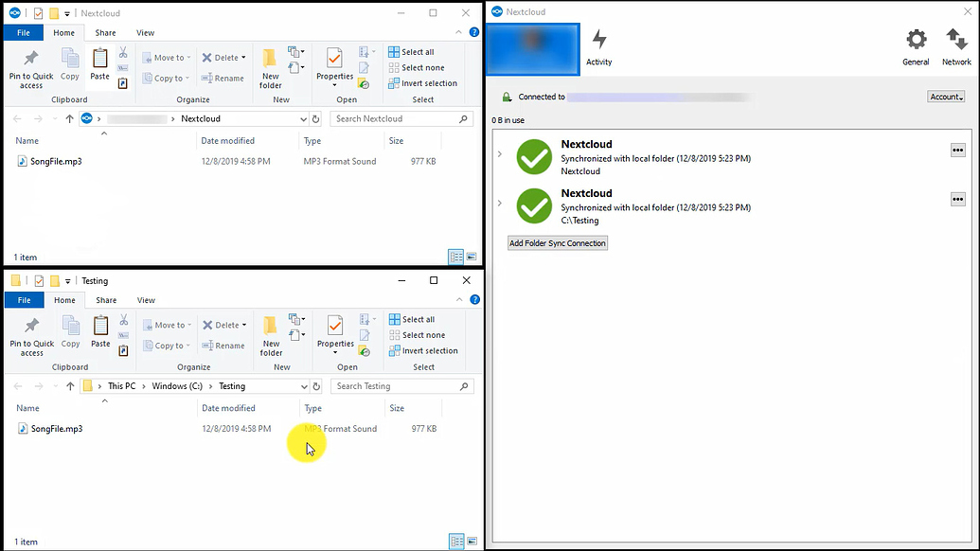Switch to Share tab in the Testing window

coord(106,300)
